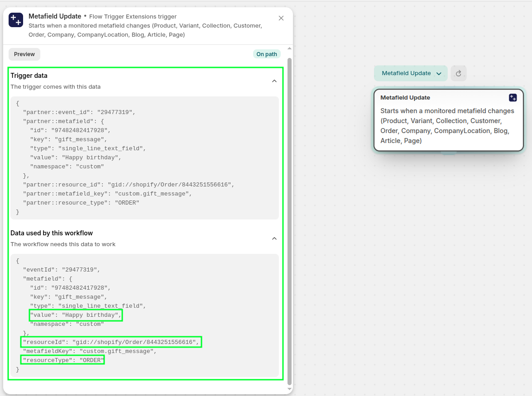Click the app icon on the trigger node card
Viewport: 532px width, 396px height.
coord(513,98)
